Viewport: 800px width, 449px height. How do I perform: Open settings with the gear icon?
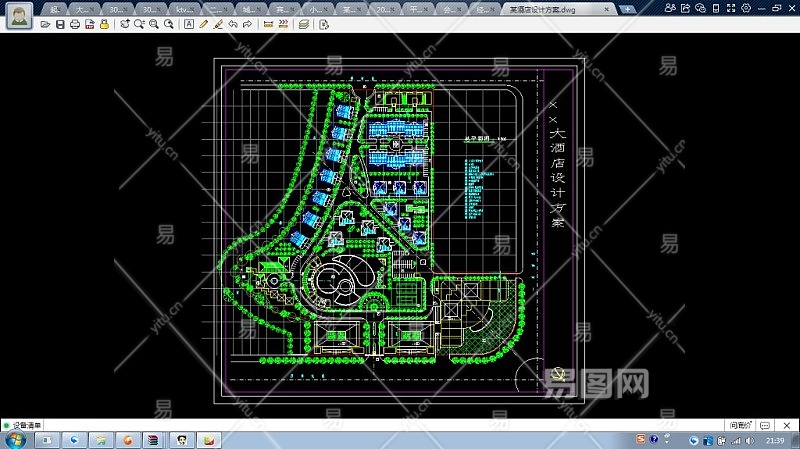(746, 8)
